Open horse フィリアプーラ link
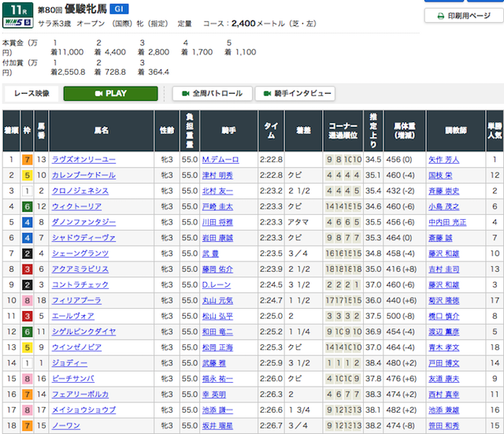Viewport: 504px width, 434px height. (x=76, y=301)
